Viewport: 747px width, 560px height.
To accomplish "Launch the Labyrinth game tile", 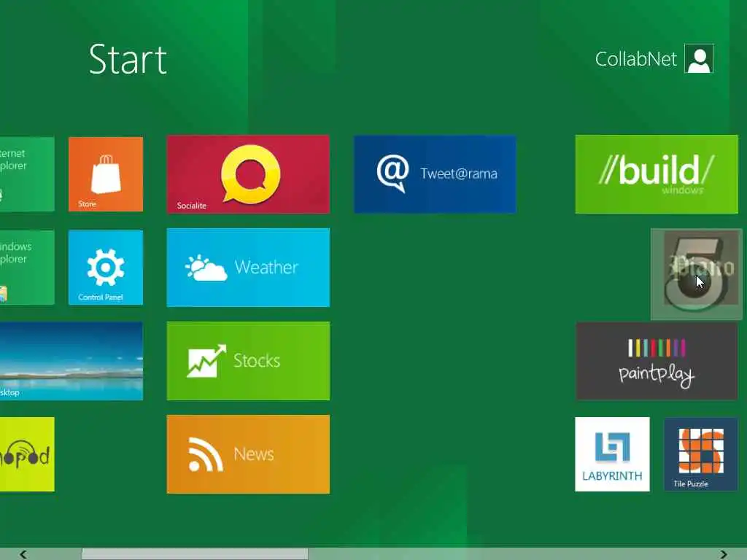I will (x=612, y=454).
